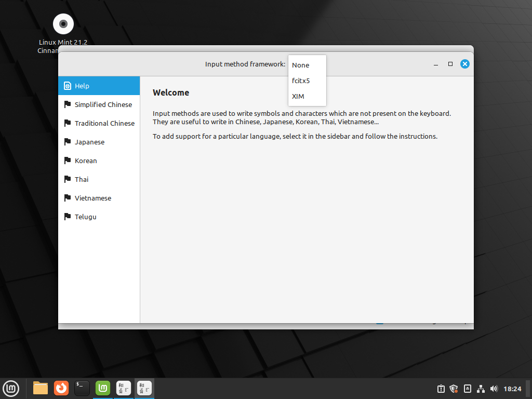The image size is (532, 399).
Task: Click the clock showing 18:24
Action: click(512, 388)
